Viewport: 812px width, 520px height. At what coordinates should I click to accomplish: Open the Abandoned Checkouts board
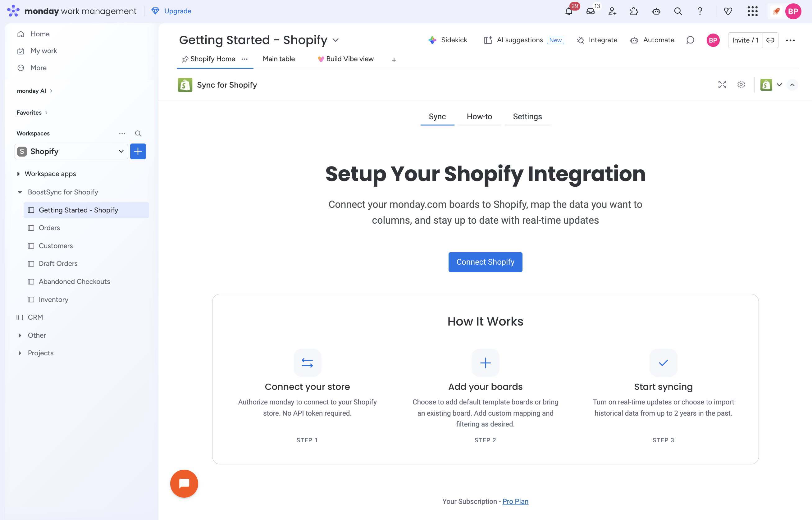coord(74,282)
